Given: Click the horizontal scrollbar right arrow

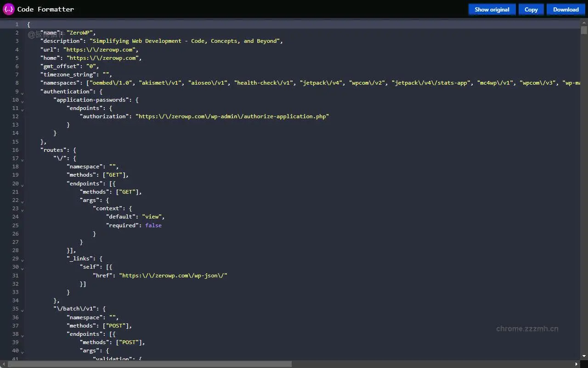Looking at the screenshot, I should [x=577, y=363].
